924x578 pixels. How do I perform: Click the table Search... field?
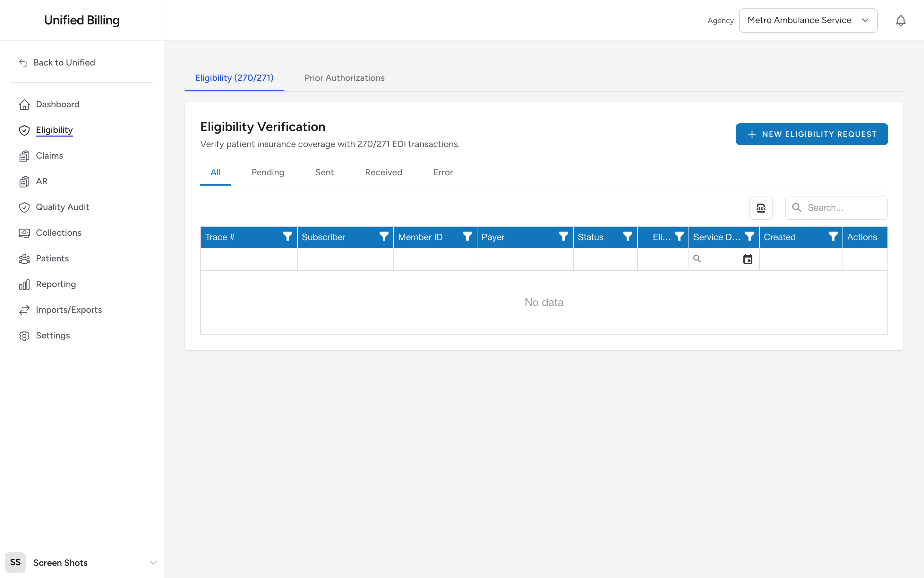(x=836, y=208)
